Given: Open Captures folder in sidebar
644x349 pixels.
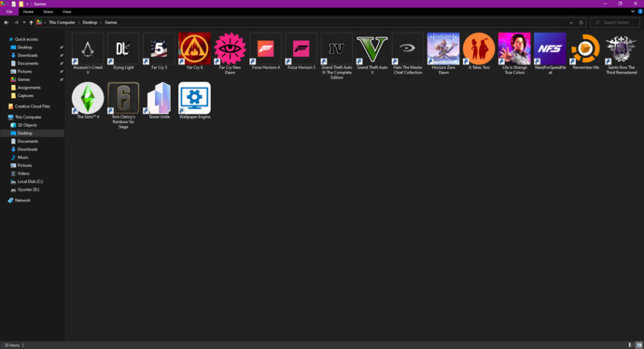Looking at the screenshot, I should (x=25, y=96).
